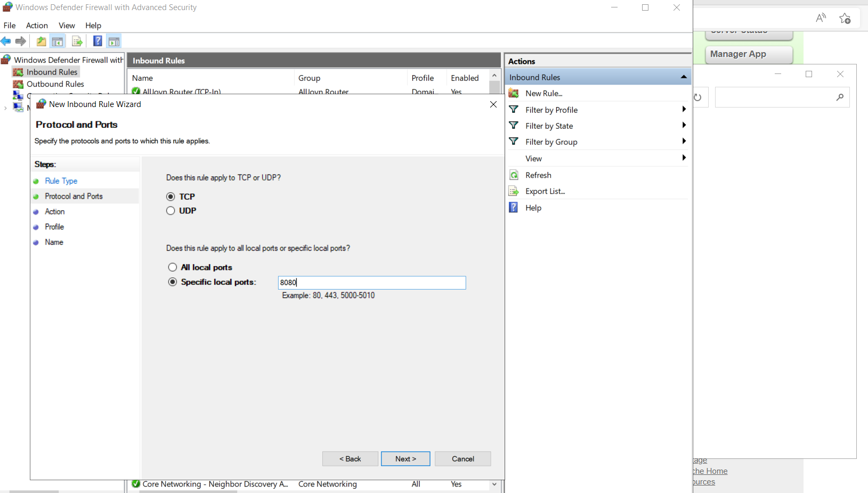The image size is (868, 493).
Task: Cancel the New Inbound Rule Wizard
Action: pos(463,459)
